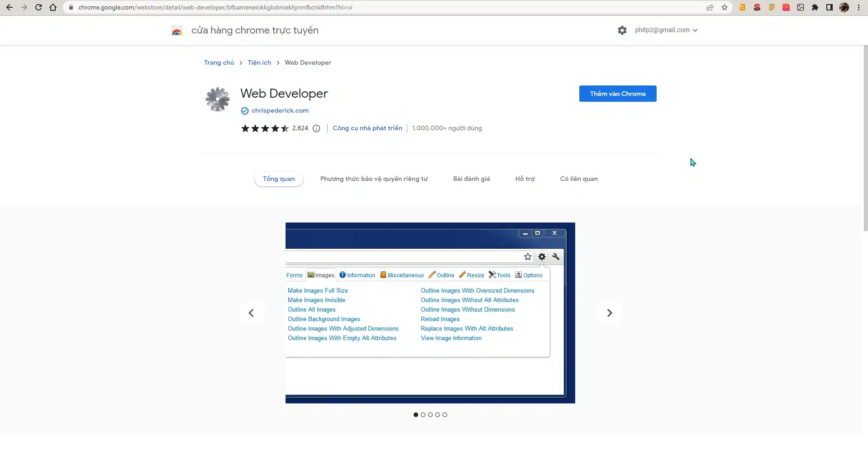Screen dimensions: 868x450
Task: Open the side panel toggle icon
Action: (830, 7)
